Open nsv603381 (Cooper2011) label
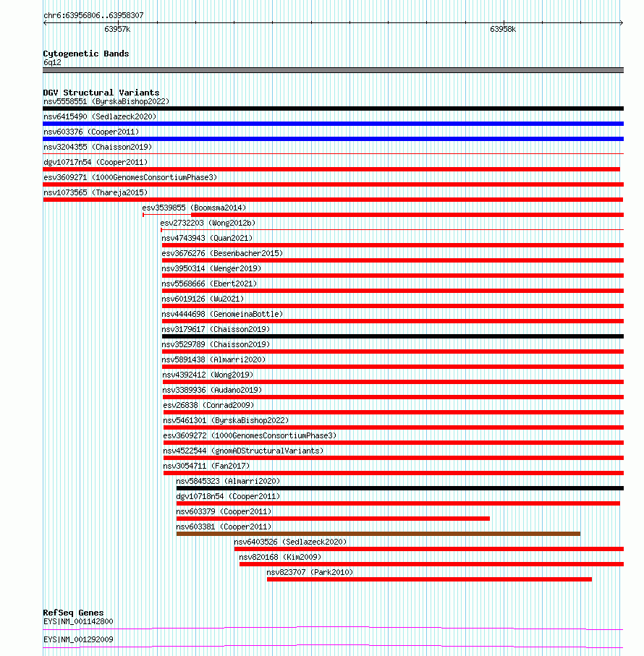 pyautogui.click(x=224, y=527)
